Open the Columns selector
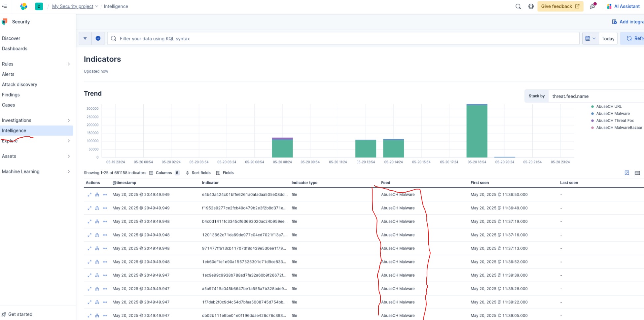Image resolution: width=644 pixels, height=320 pixels. pyautogui.click(x=164, y=173)
